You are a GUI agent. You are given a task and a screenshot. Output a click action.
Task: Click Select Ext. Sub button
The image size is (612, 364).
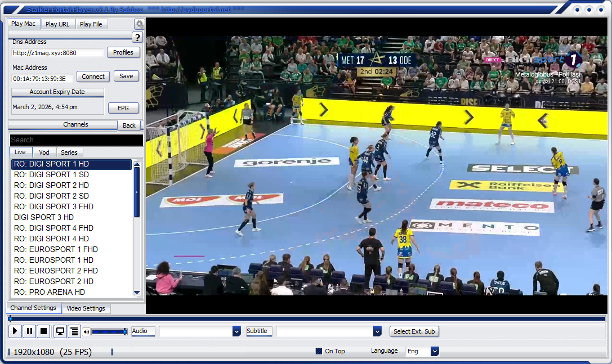[414, 331]
